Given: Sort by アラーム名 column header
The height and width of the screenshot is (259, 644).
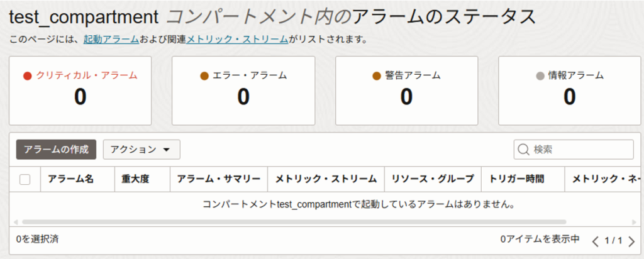Looking at the screenshot, I should 70,179.
